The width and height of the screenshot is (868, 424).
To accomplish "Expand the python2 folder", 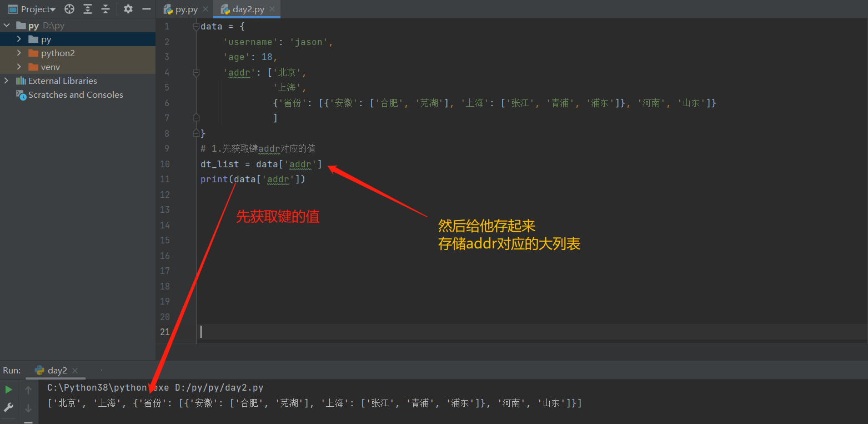I will pyautogui.click(x=19, y=53).
